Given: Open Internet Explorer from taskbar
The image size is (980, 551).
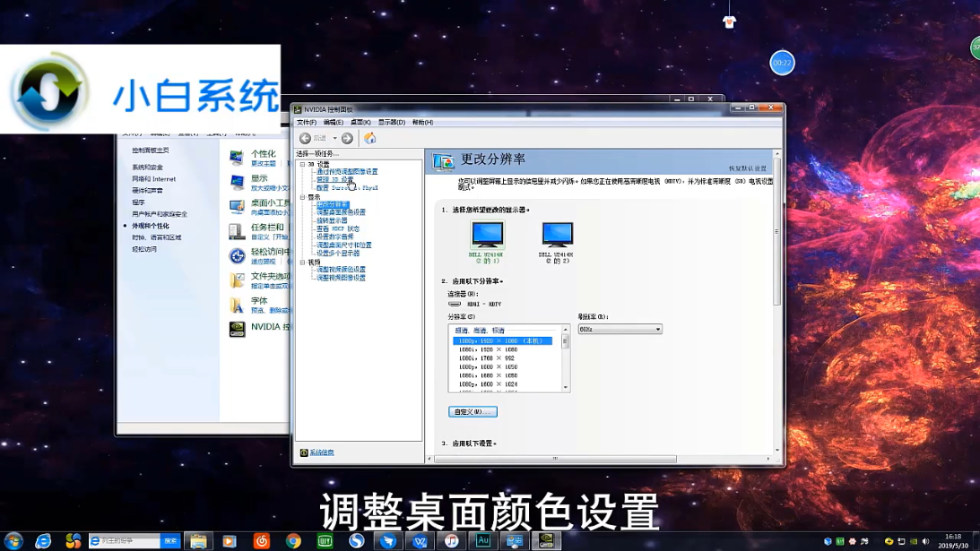Looking at the screenshot, I should pyautogui.click(x=43, y=541).
